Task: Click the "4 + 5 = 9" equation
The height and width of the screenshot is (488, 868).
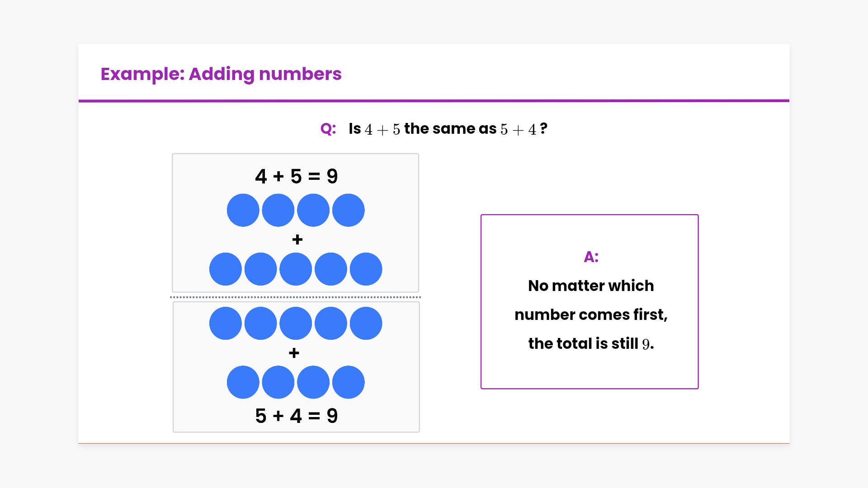Action: 296,176
